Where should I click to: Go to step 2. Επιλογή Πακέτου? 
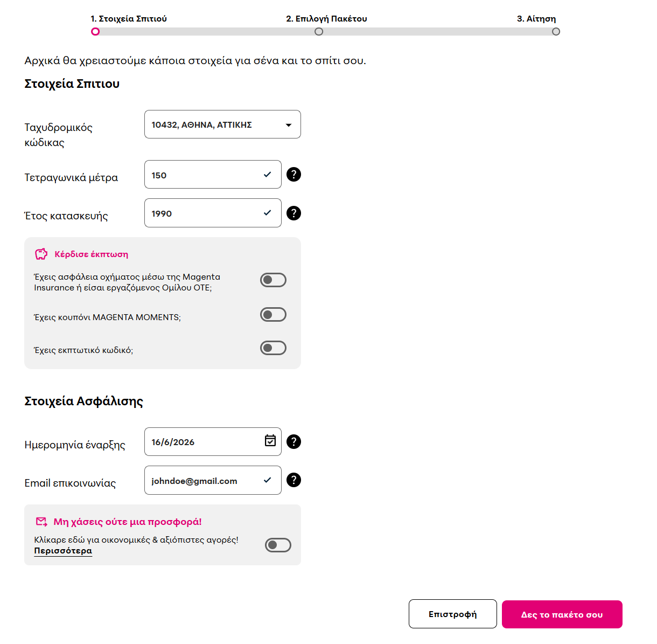click(x=326, y=19)
